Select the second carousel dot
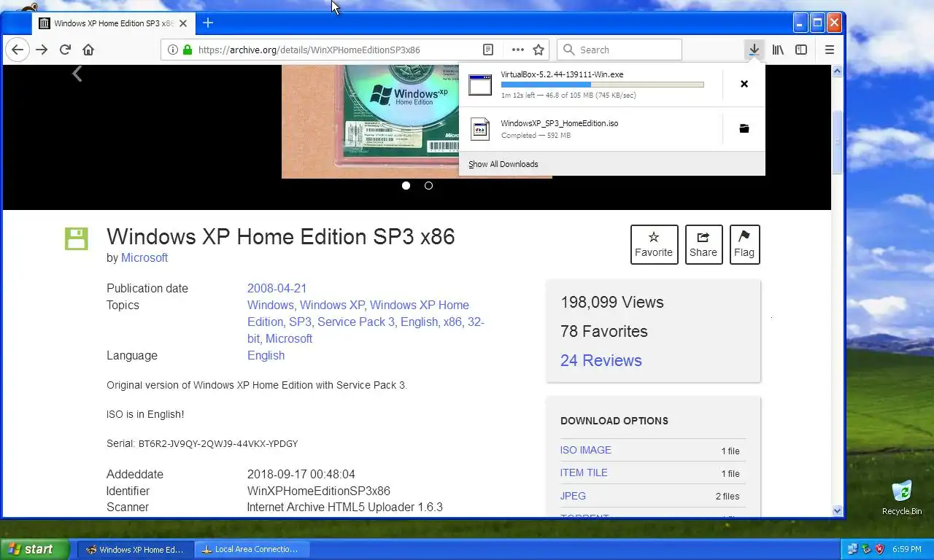Screen dimensions: 934x560 pos(428,185)
